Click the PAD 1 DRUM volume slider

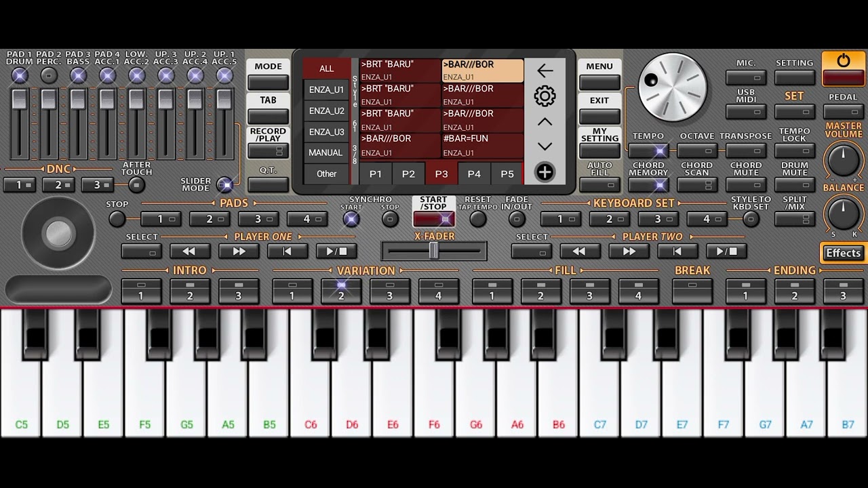[x=20, y=123]
